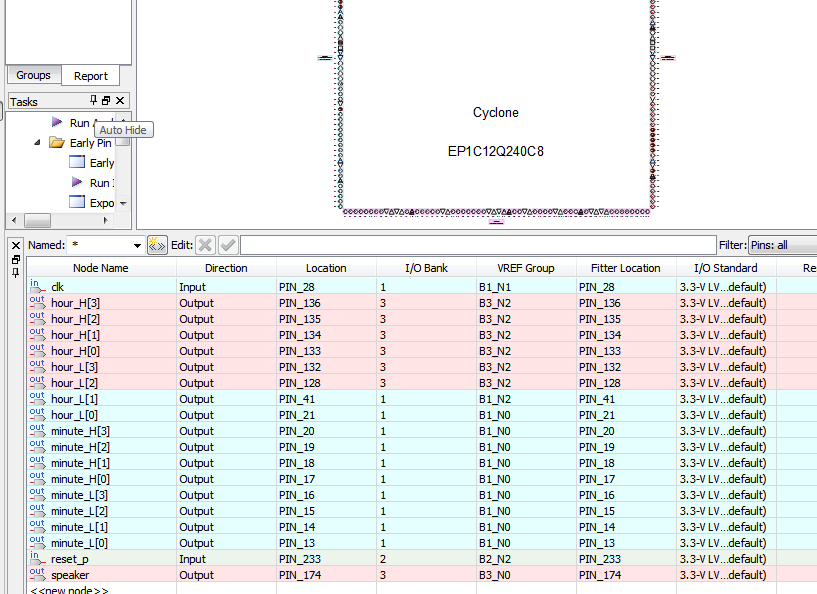Click the Edit text input field
The image size is (817, 594).
coord(464,245)
